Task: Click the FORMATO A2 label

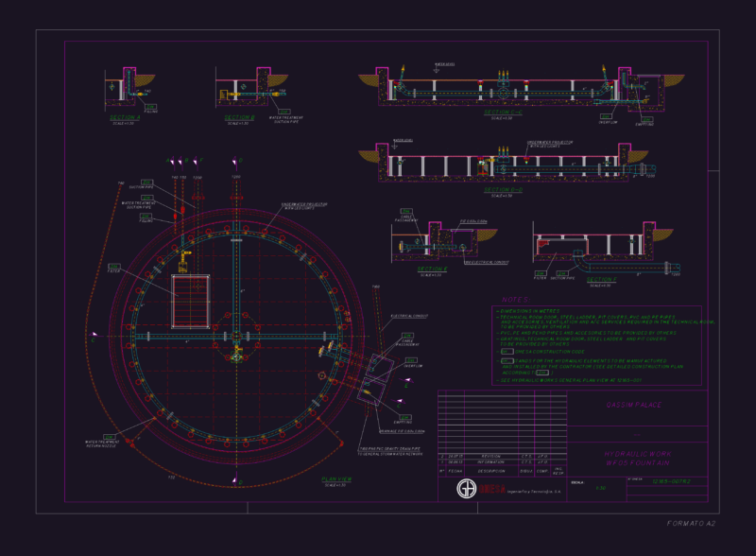Action: (691, 523)
